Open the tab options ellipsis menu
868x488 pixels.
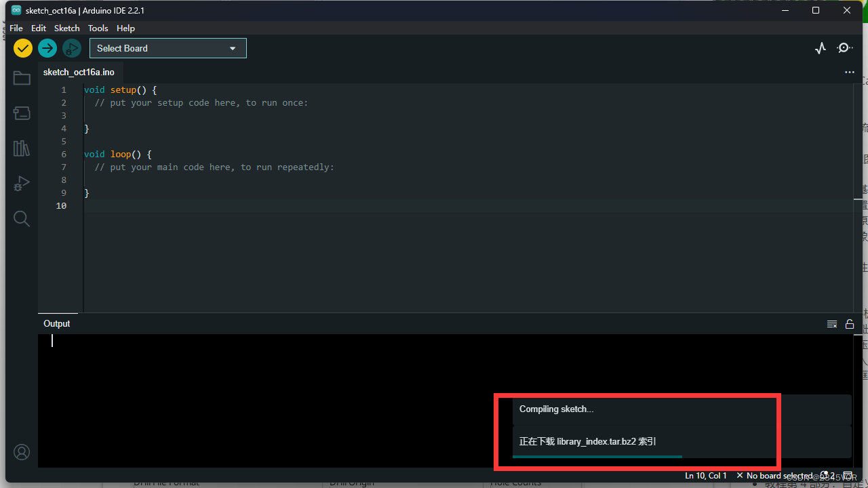point(850,72)
